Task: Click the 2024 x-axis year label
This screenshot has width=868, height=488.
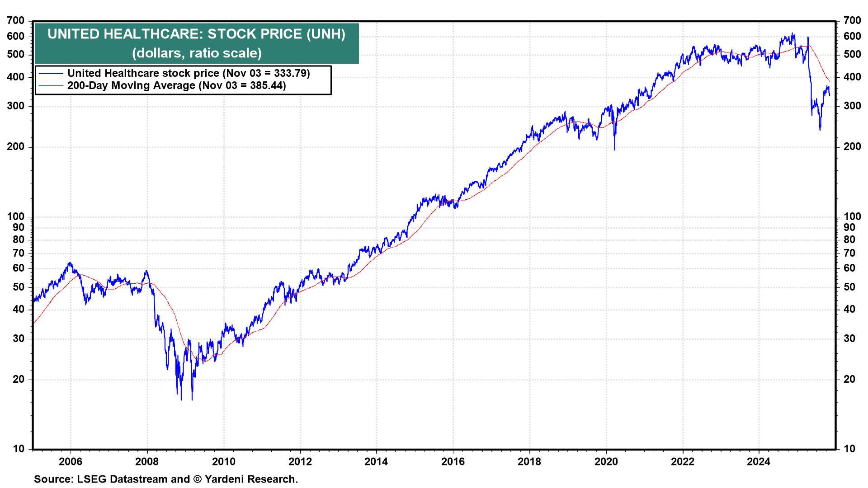Action: pyautogui.click(x=759, y=462)
